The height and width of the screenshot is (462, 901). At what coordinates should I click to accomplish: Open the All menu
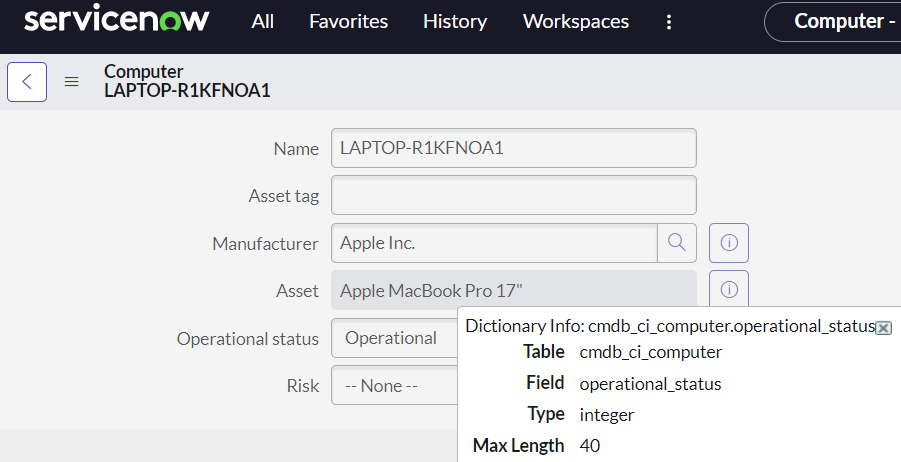click(263, 21)
